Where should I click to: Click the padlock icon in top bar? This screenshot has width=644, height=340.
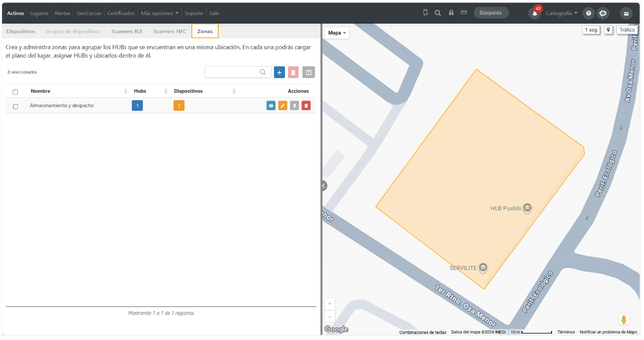(x=451, y=13)
